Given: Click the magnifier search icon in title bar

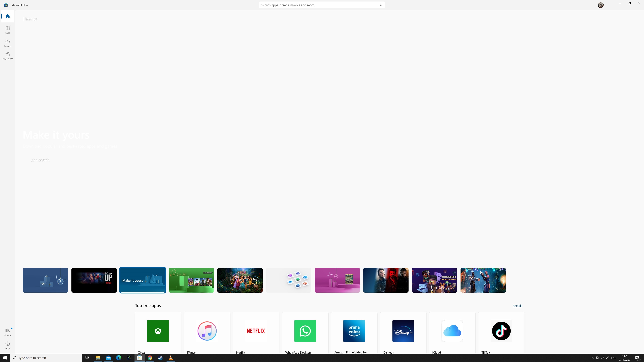Looking at the screenshot, I should 381,5.
